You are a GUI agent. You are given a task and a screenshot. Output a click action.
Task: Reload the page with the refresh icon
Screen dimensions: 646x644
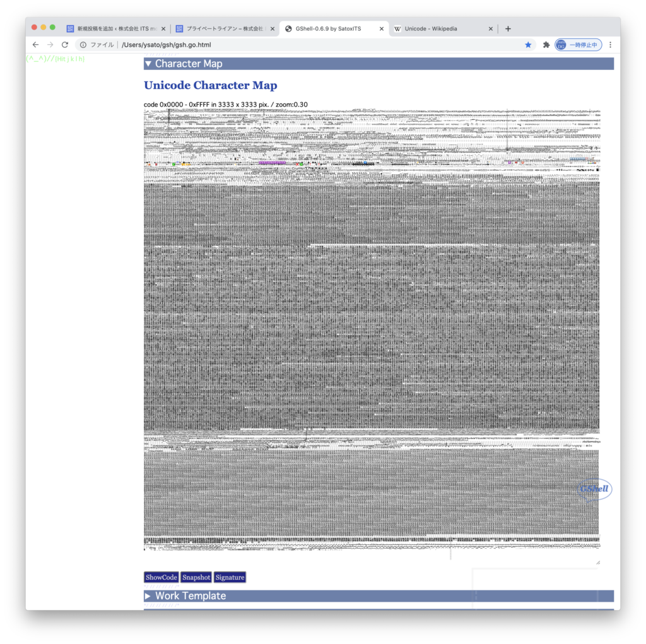click(x=64, y=45)
